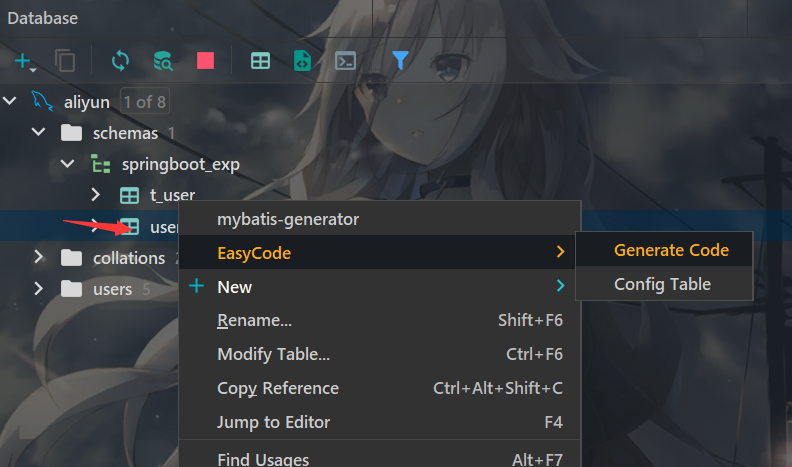Click the t_user table icon

coord(129,195)
